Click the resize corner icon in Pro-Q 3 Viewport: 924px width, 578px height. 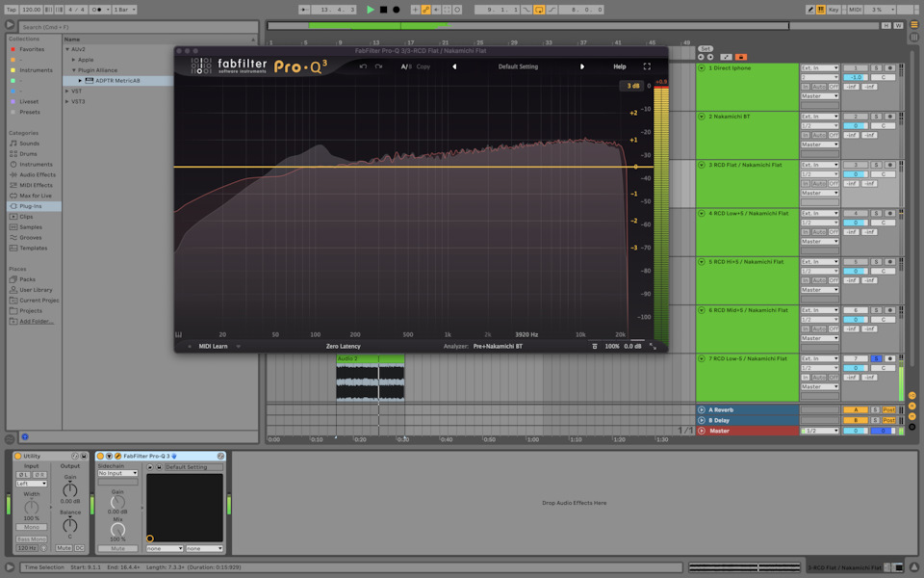pos(653,346)
